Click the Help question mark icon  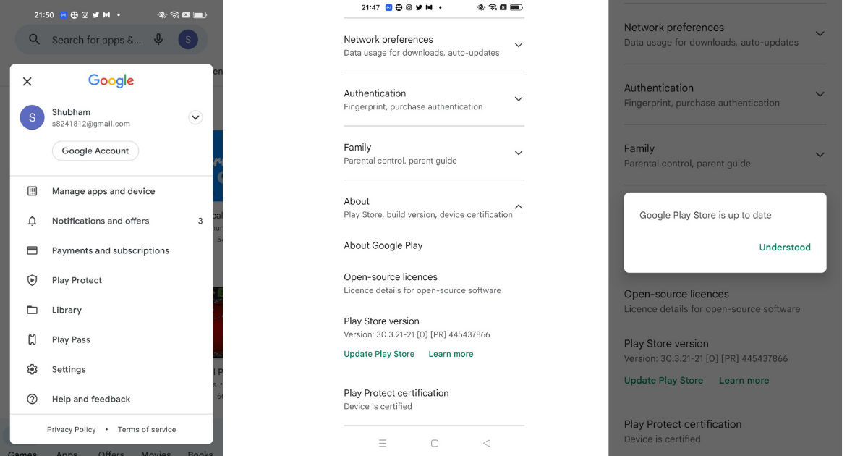(x=32, y=399)
